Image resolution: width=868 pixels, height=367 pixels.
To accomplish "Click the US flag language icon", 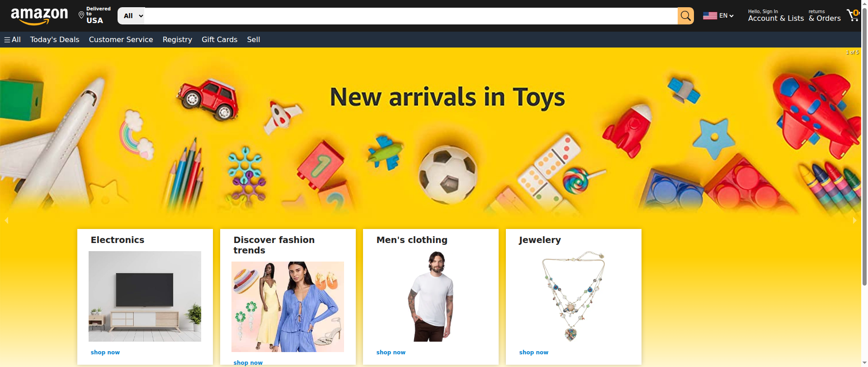I will (710, 16).
